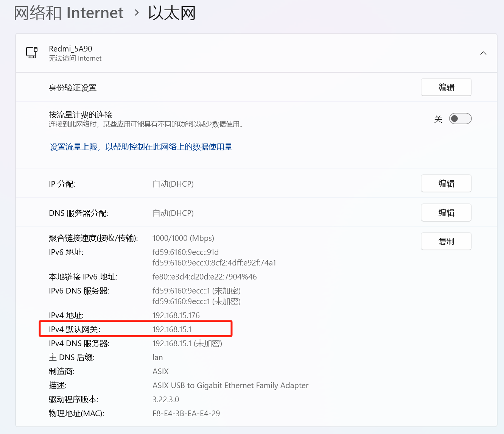This screenshot has height=434, width=504.
Task: Toggle the 按流量计费的连接 switch
Action: [460, 119]
